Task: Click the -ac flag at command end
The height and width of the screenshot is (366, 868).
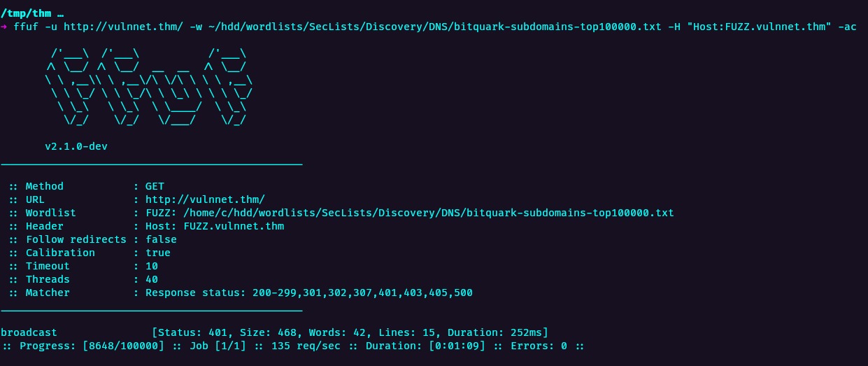Action: (847, 27)
